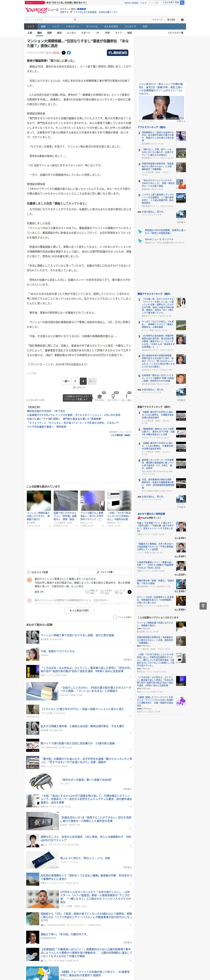
Task: Open the article comment count bubble (72)
Action: (49, 53)
